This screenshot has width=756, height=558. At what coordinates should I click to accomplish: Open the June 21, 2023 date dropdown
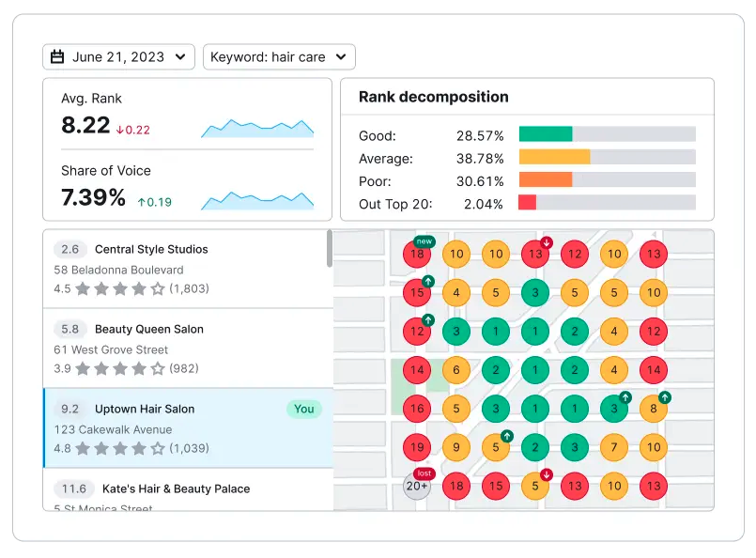coord(118,56)
